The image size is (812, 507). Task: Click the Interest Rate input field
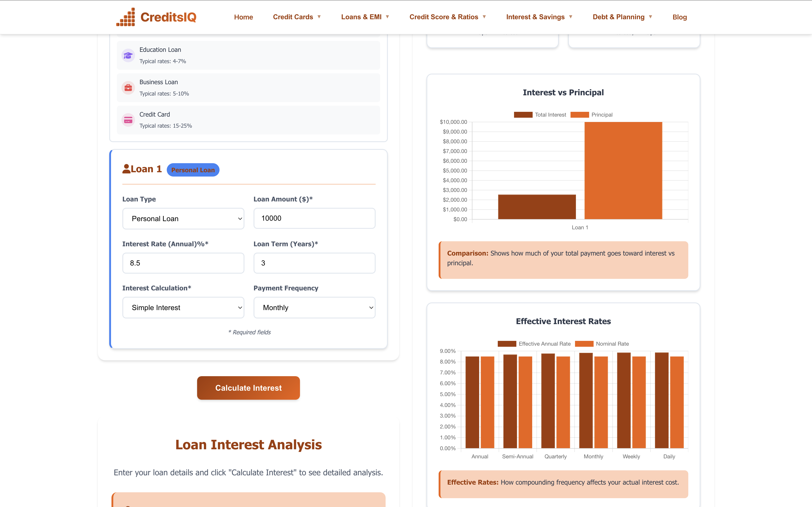pyautogui.click(x=183, y=263)
